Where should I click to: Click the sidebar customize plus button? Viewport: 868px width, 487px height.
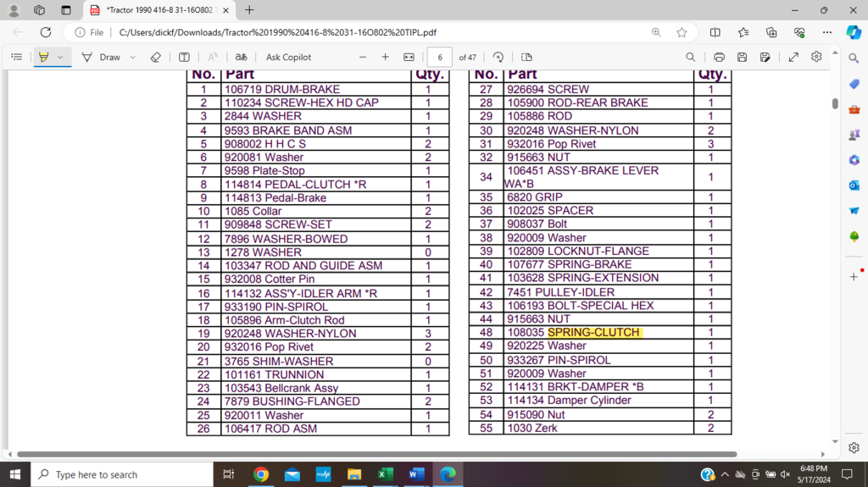coord(854,277)
